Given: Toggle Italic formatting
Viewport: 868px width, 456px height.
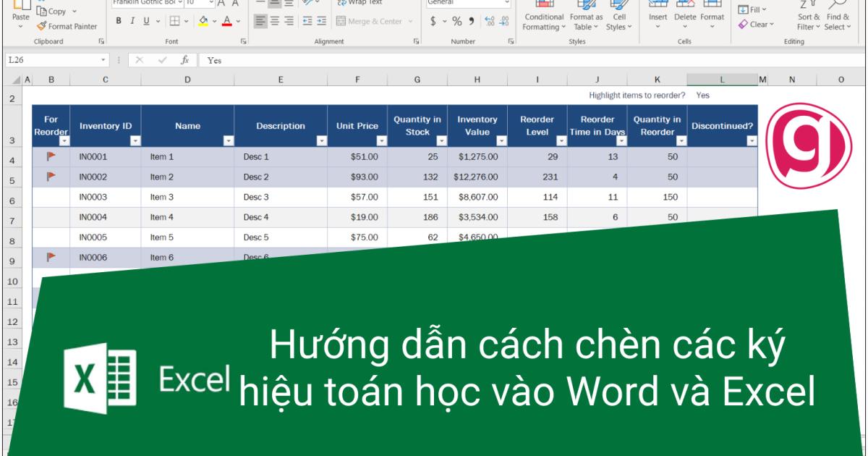Looking at the screenshot, I should click(x=132, y=20).
